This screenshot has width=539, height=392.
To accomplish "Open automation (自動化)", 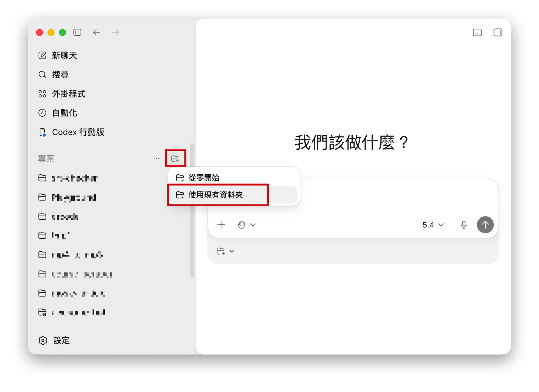I will [x=58, y=113].
